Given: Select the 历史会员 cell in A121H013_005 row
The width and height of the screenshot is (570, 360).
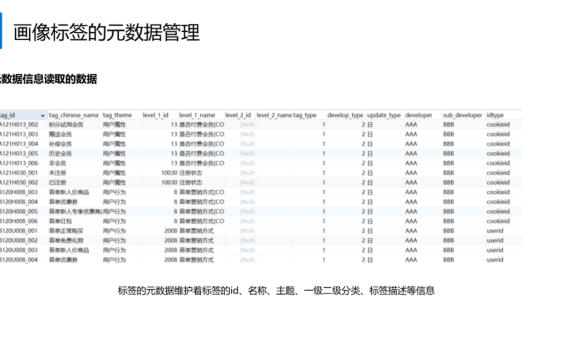Looking at the screenshot, I should (x=60, y=154).
